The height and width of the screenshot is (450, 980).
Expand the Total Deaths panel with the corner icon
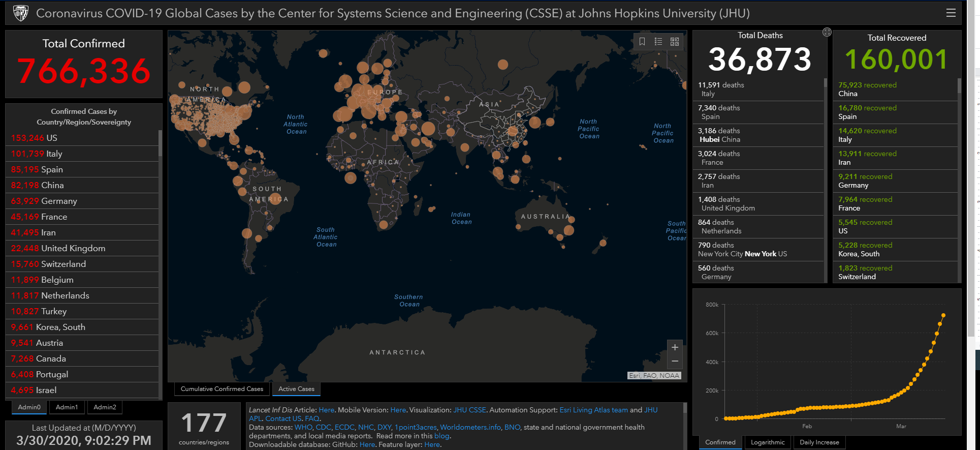click(x=827, y=32)
